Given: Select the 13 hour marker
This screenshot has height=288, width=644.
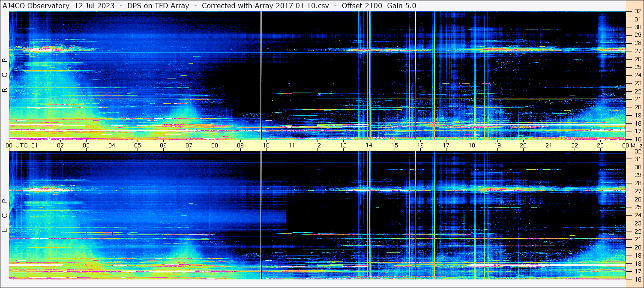Looking at the screenshot, I should point(343,145).
